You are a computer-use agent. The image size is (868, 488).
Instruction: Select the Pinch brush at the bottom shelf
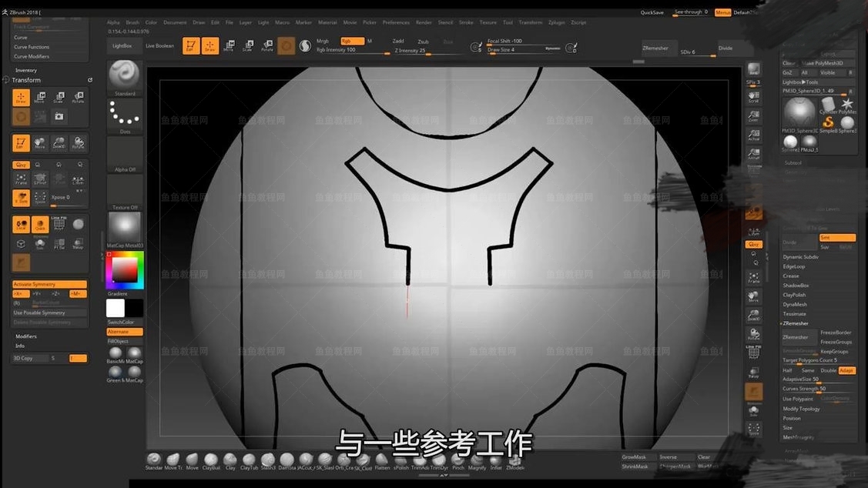[x=458, y=461]
